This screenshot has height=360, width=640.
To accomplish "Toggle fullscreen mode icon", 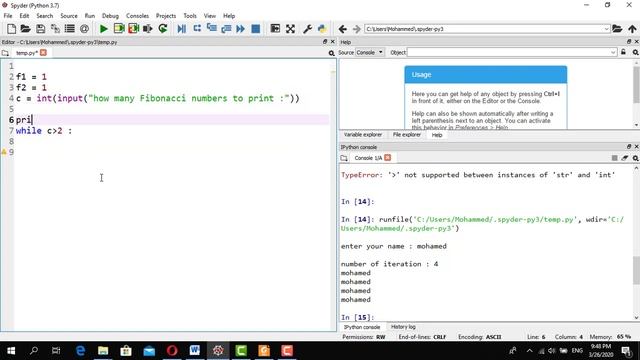I will coord(290,29).
